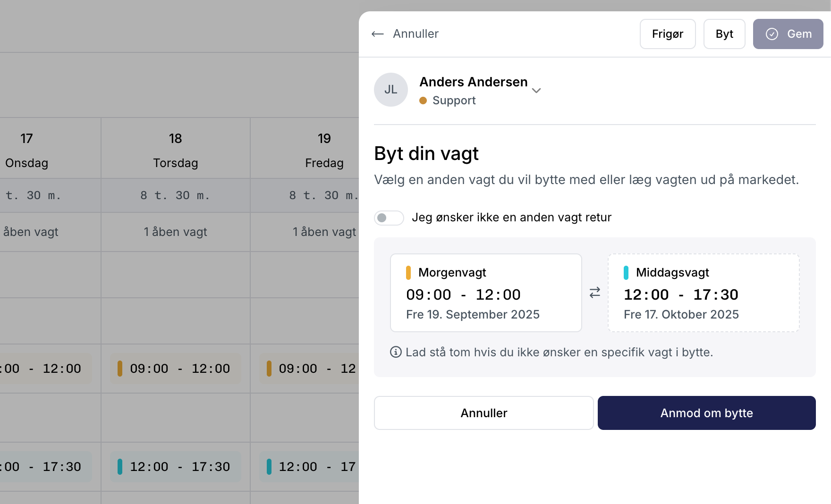Click the Annuller link in panel header
Screen dimensions: 831x504
[415, 34]
